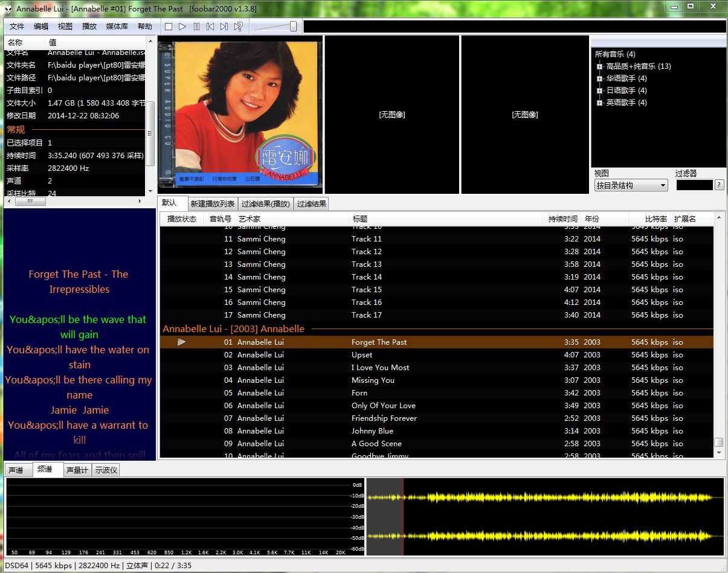
Task: Click the 标题 column header
Action: pos(360,219)
